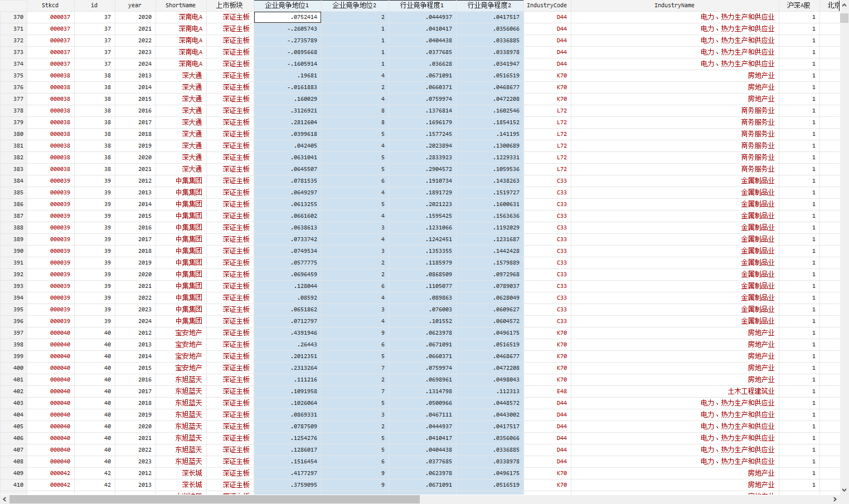This screenshot has width=849, height=504.
Task: Click the scroll right arrow on horizontal scrollbar
Action: (x=835, y=500)
